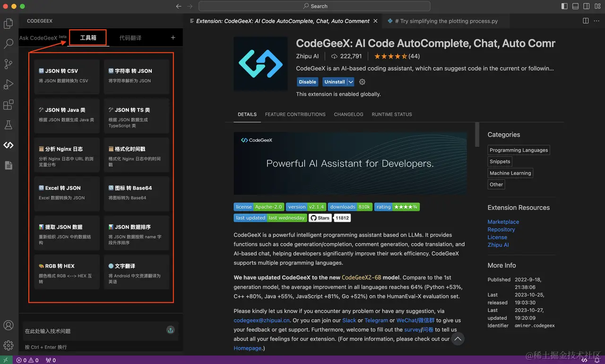The image size is (605, 364).
Task: Close the CodeGeeX extension tab
Action: (x=376, y=21)
